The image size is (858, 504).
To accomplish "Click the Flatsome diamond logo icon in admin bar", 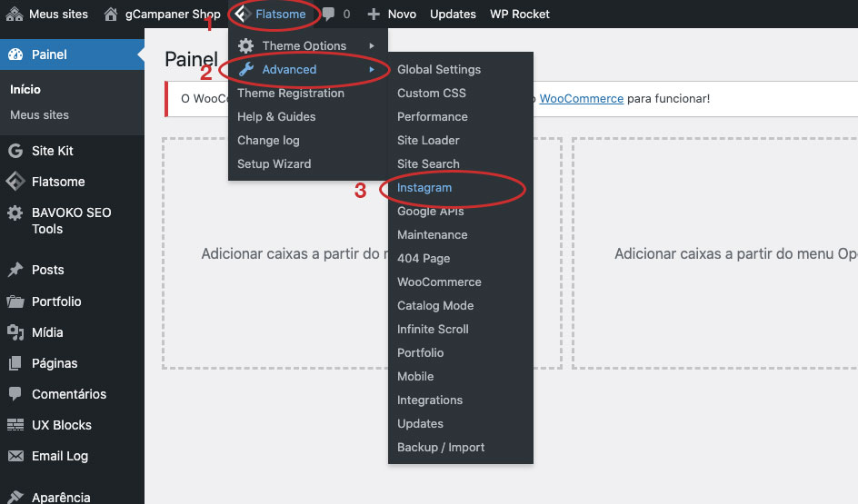I will [243, 14].
